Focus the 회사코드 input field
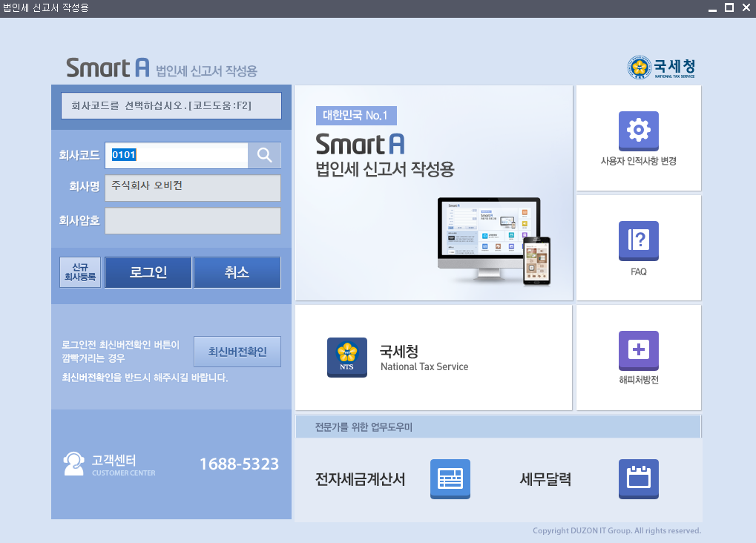 point(177,155)
